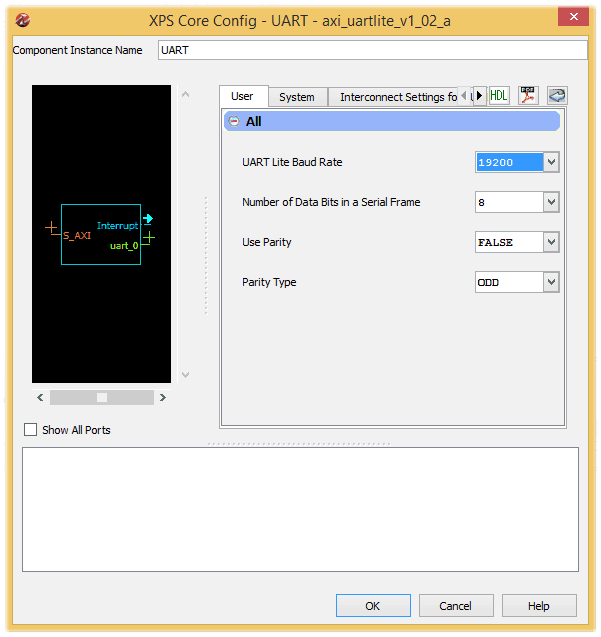
Task: Switch to the System tab
Action: (297, 97)
